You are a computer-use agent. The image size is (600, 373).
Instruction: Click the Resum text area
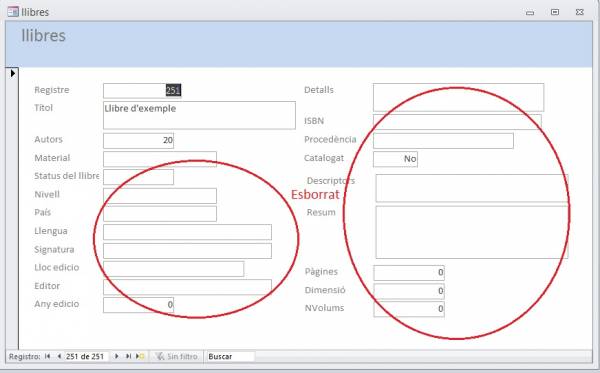tap(472, 232)
